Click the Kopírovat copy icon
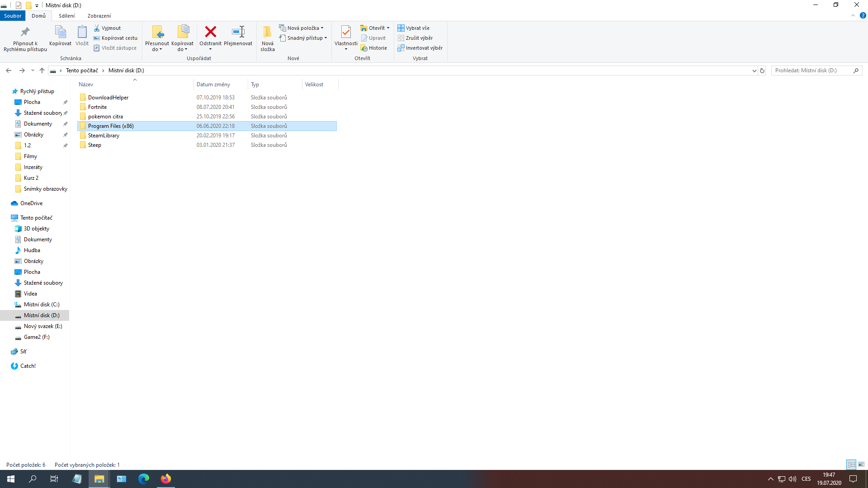The width and height of the screenshot is (868, 488). tap(60, 32)
